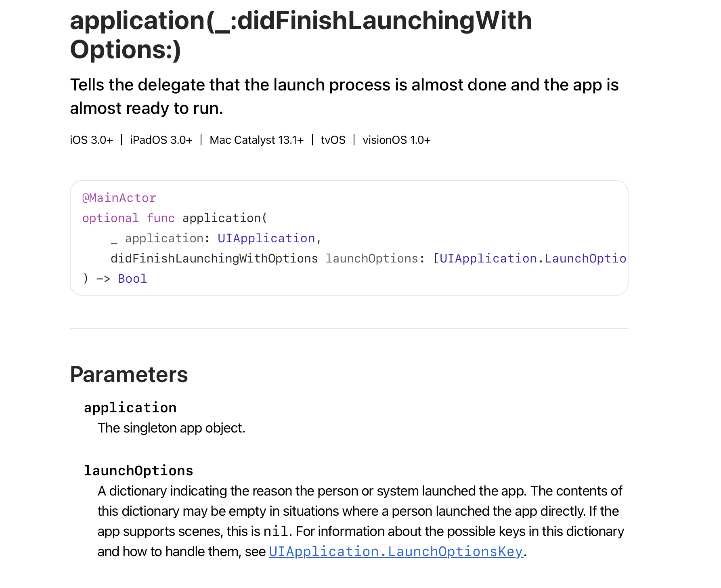Click the tvOS availability label
Image resolution: width=721 pixels, height=588 pixels.
tap(333, 140)
